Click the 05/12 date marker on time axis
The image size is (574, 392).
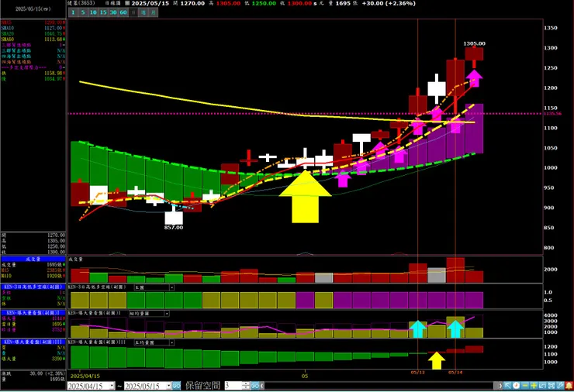417,373
